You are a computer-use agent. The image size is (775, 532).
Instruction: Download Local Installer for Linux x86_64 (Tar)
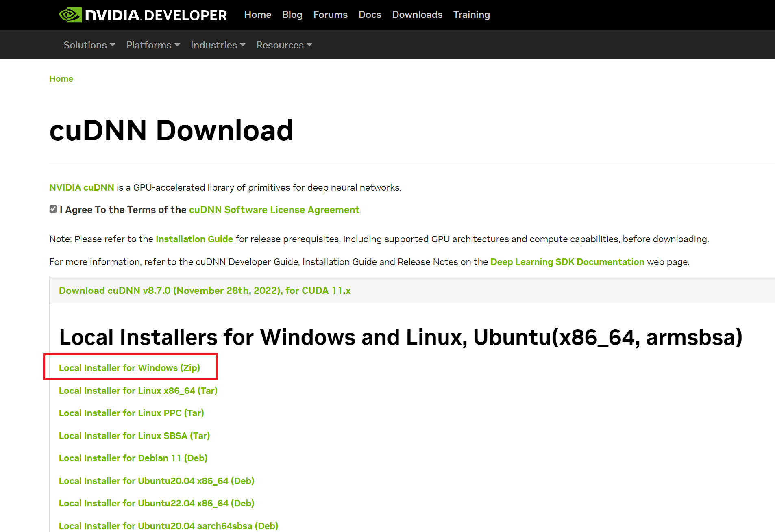pyautogui.click(x=138, y=391)
